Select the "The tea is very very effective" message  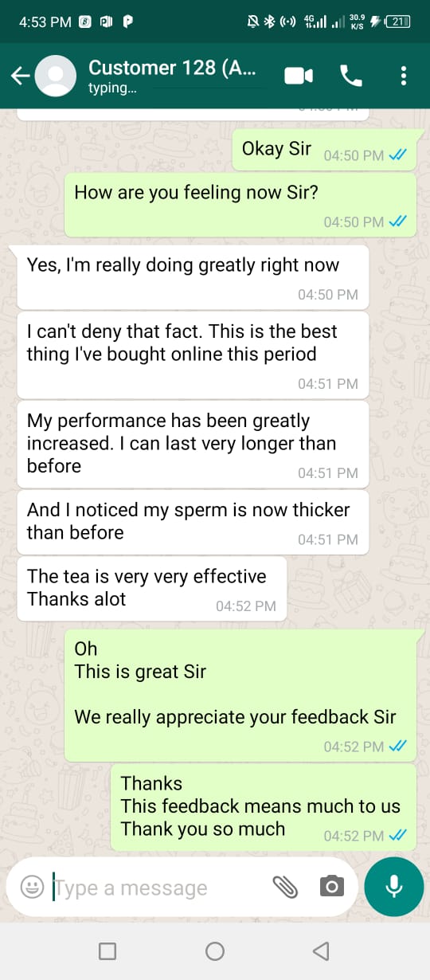coord(151,589)
